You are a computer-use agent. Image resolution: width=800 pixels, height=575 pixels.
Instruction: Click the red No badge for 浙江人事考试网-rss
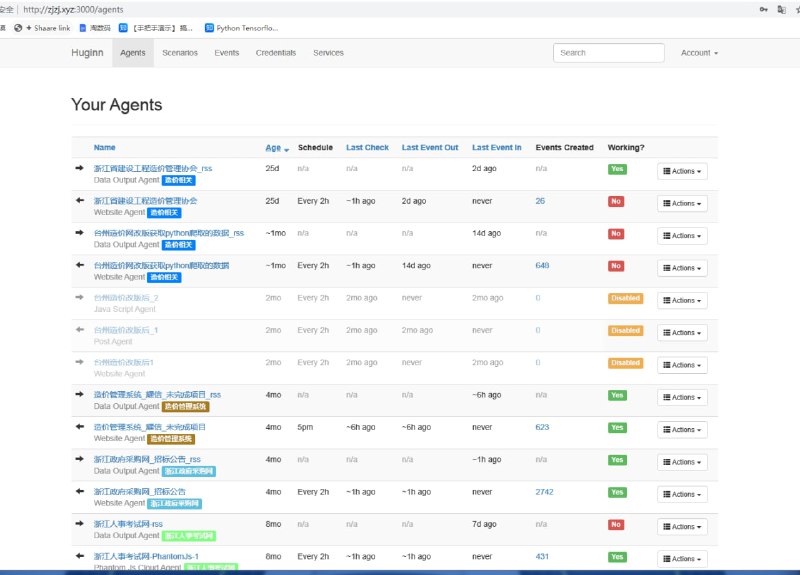(616, 524)
